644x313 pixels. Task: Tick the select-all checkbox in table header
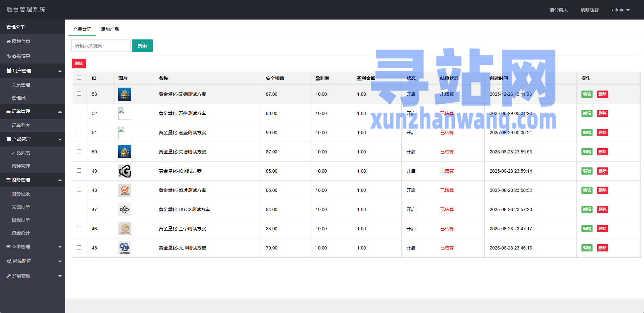tap(79, 78)
